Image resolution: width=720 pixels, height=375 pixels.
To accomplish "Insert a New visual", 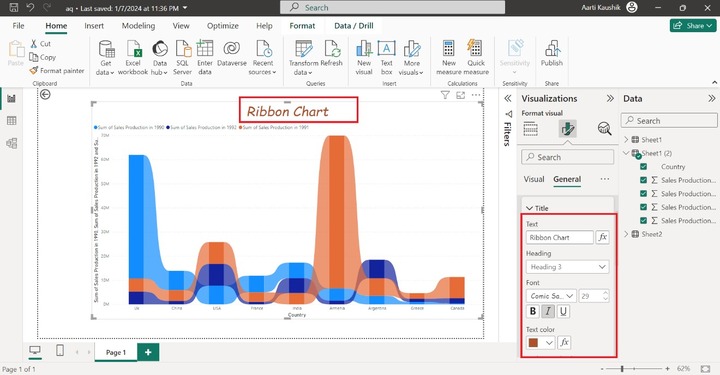I will 364,57.
